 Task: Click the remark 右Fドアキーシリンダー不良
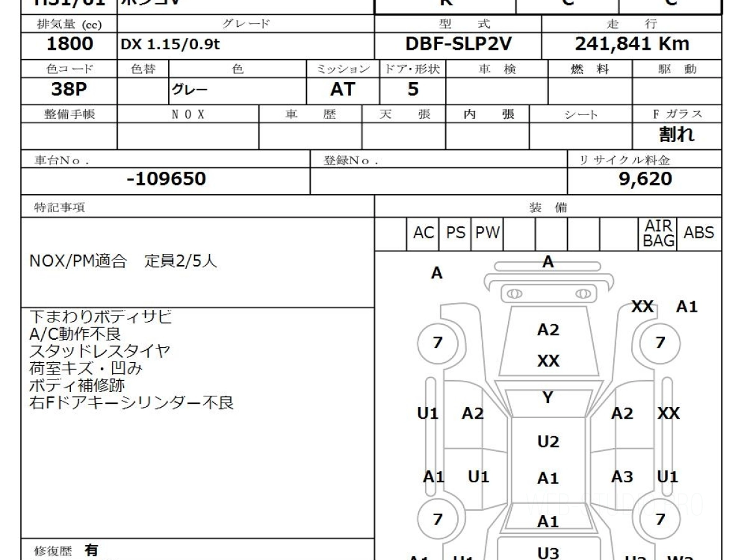coord(131,403)
